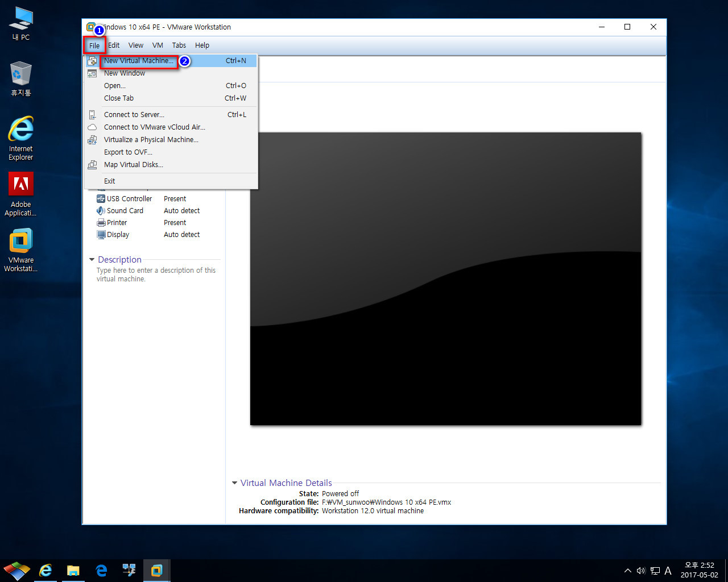This screenshot has height=582, width=728.
Task: Click the Connect to Server icon
Action: click(x=92, y=115)
